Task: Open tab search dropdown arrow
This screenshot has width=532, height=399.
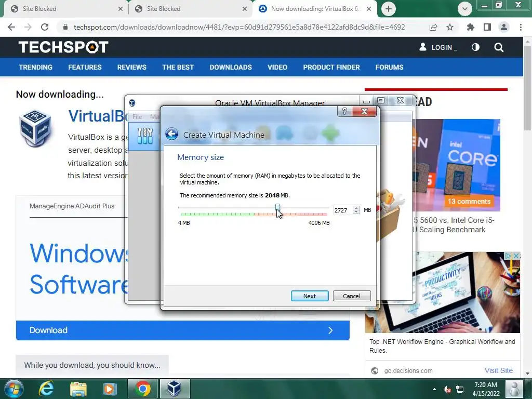Action: (x=465, y=9)
